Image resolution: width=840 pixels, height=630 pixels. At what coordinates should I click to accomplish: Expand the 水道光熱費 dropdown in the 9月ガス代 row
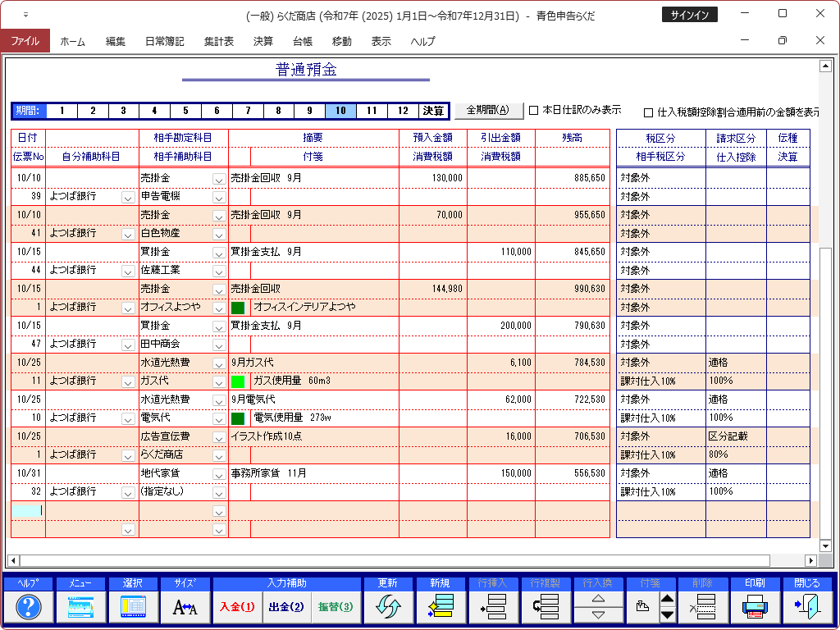(x=218, y=363)
